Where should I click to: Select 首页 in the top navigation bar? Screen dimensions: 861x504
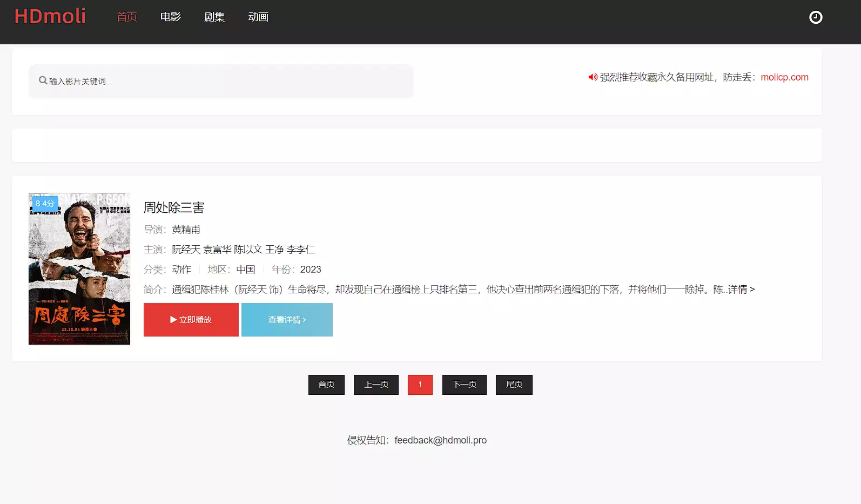click(126, 17)
